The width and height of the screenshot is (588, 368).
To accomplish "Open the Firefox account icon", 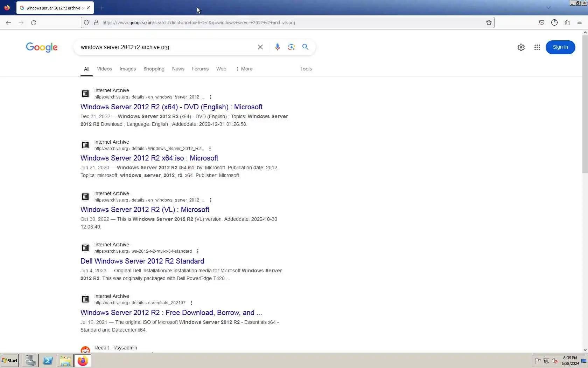I will coord(554,22).
